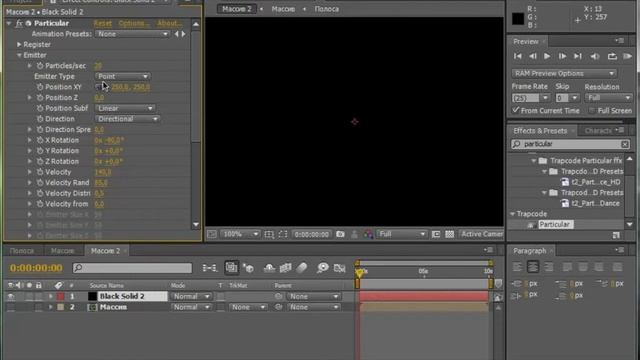Click the timeline current time indicator
Screen dimensions: 640x360
[360, 272]
